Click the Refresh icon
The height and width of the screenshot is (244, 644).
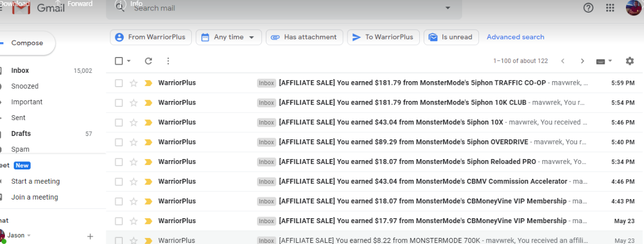click(x=149, y=61)
